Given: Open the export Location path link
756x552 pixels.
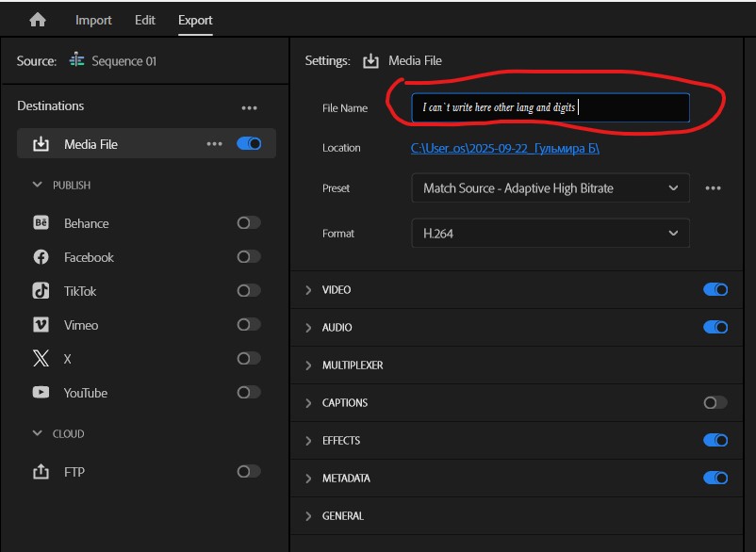Looking at the screenshot, I should (x=505, y=148).
